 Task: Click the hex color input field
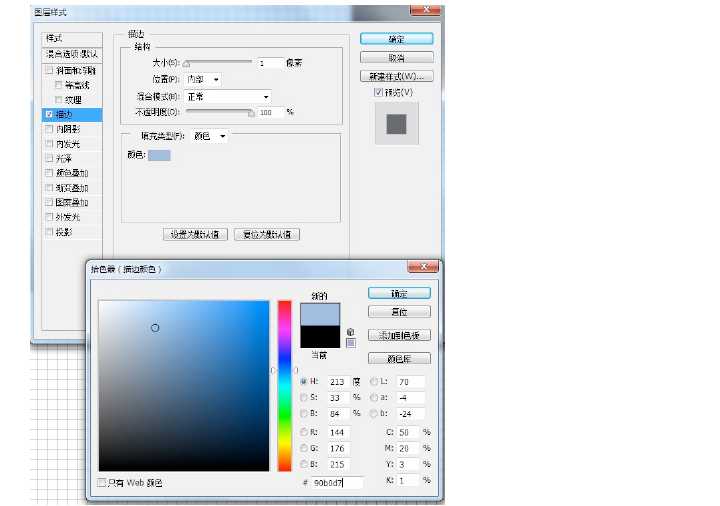pyautogui.click(x=337, y=482)
